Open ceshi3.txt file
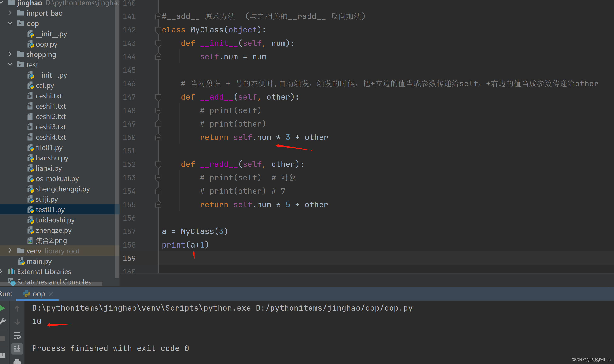Image resolution: width=614 pixels, height=364 pixels. [x=50, y=127]
